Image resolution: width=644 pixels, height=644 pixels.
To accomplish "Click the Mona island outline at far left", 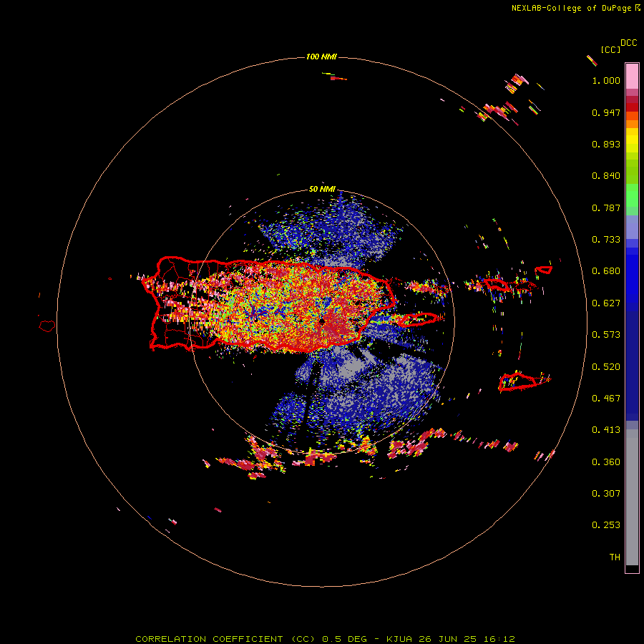I will [x=47, y=326].
